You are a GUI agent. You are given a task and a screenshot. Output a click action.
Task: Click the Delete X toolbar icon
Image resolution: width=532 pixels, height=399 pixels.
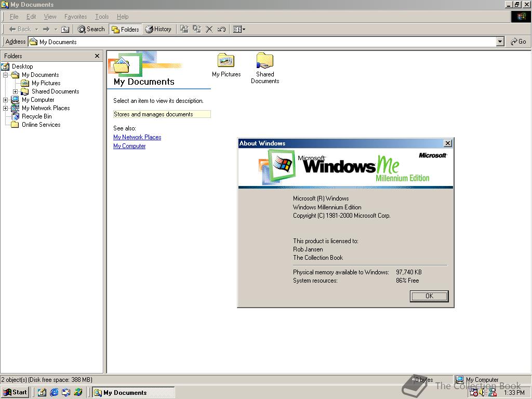[209, 29]
